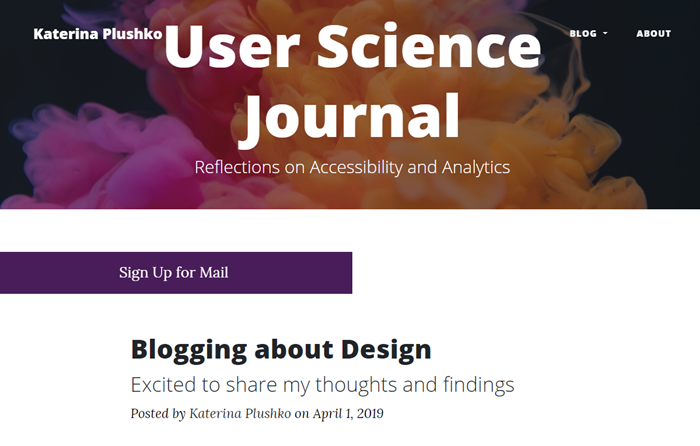Image resolution: width=700 pixels, height=446 pixels.
Task: Go to the ABOUT page
Action: pos(654,33)
